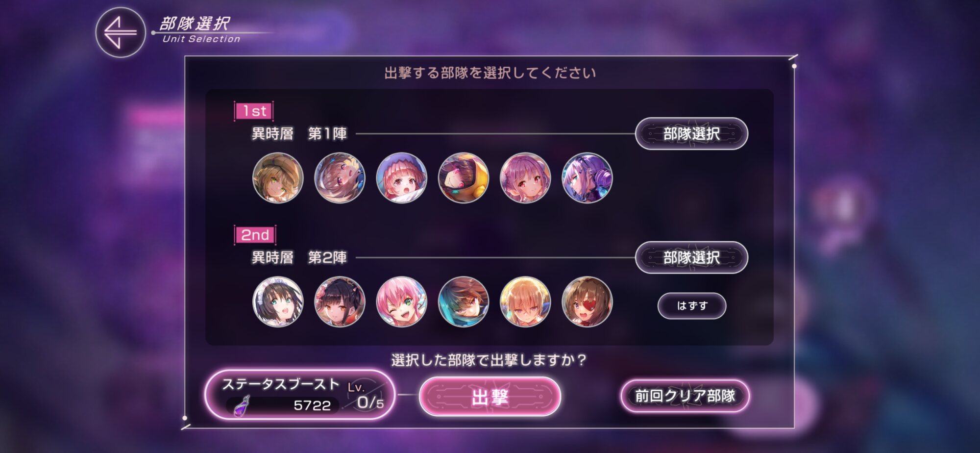Launch the sortie with 出撃 button
Screen dimensions: 980x453
[490, 397]
